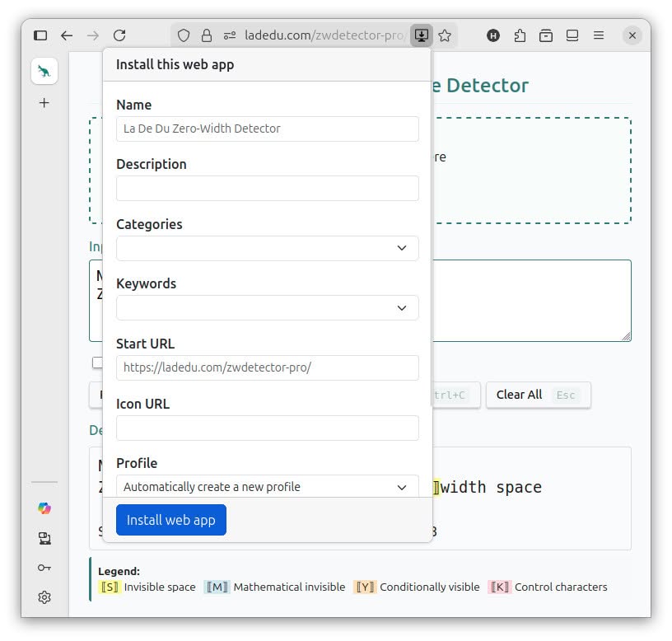Open the colorful Copilot sidebar icon
672x641 pixels.
pyautogui.click(x=44, y=508)
